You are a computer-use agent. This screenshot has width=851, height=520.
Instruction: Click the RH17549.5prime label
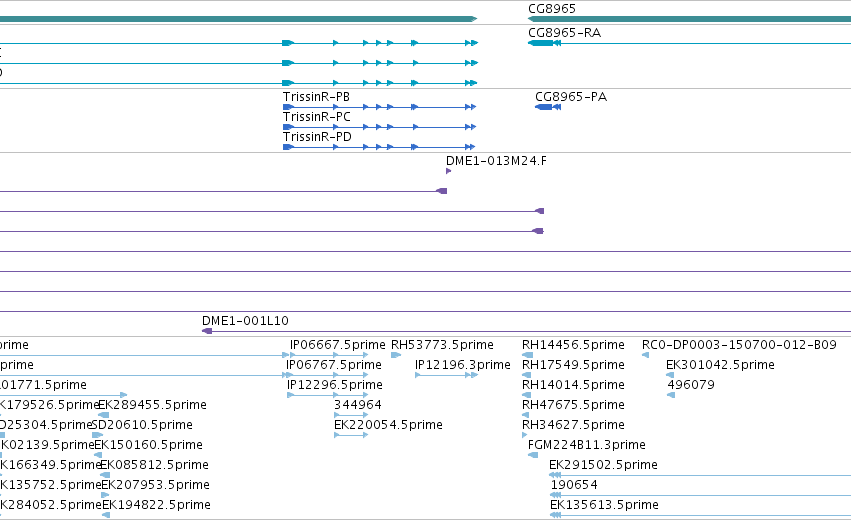click(573, 365)
